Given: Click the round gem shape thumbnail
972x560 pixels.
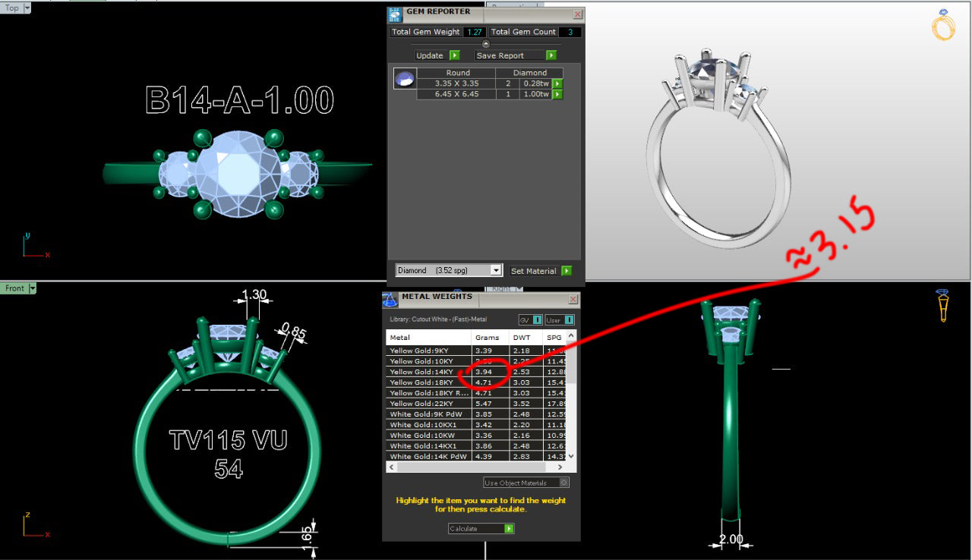Looking at the screenshot, I should pyautogui.click(x=405, y=78).
